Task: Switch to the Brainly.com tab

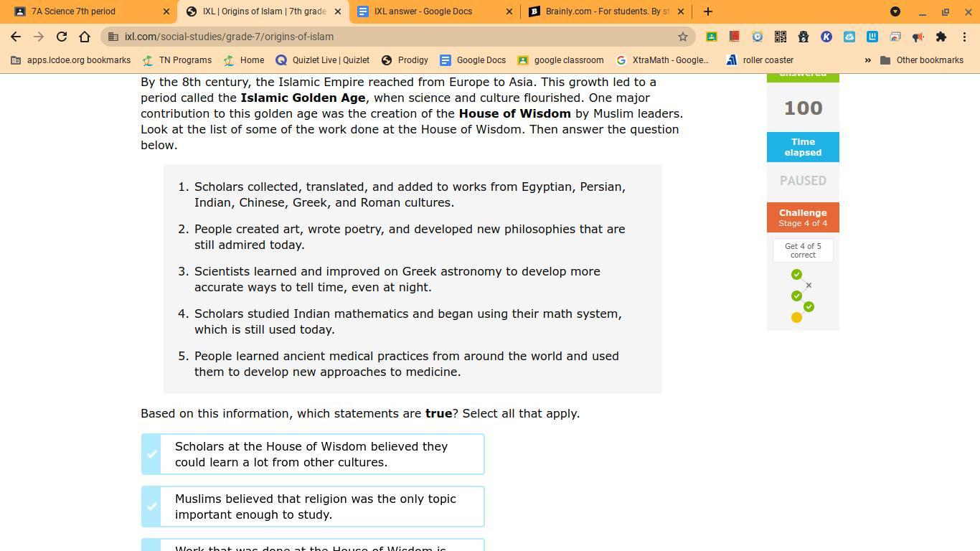Action: click(606, 11)
